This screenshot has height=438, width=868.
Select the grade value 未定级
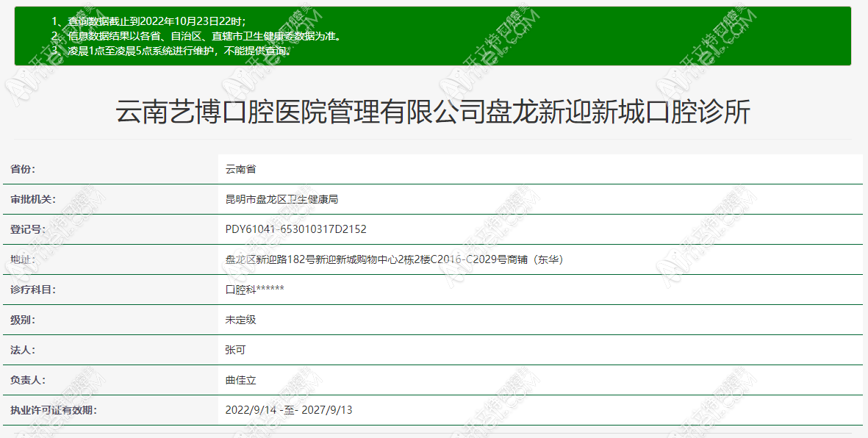point(240,321)
